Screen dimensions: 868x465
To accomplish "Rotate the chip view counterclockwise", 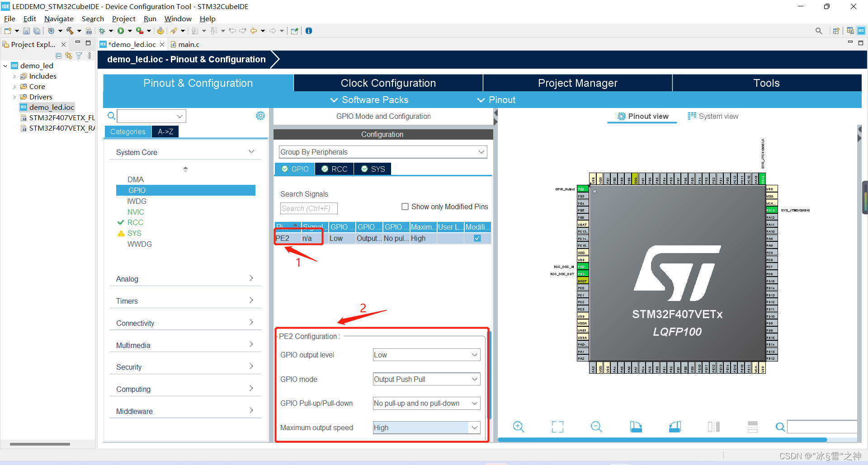I will point(675,427).
